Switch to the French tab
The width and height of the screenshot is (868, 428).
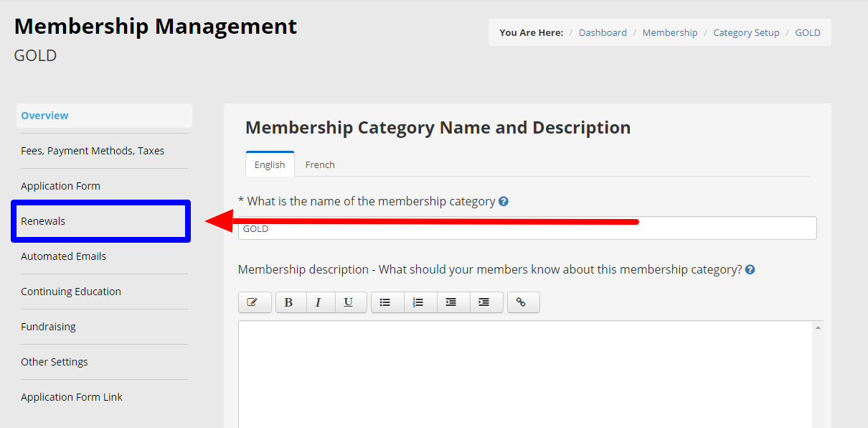[320, 164]
